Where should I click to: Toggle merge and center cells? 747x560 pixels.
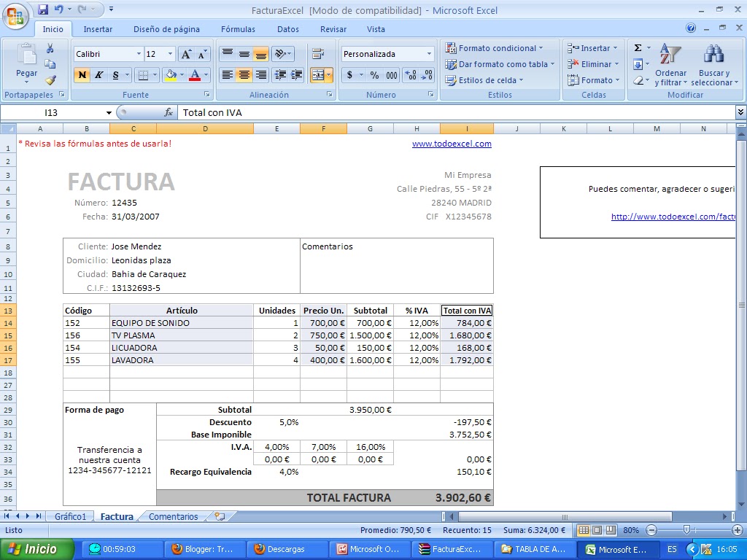point(317,74)
